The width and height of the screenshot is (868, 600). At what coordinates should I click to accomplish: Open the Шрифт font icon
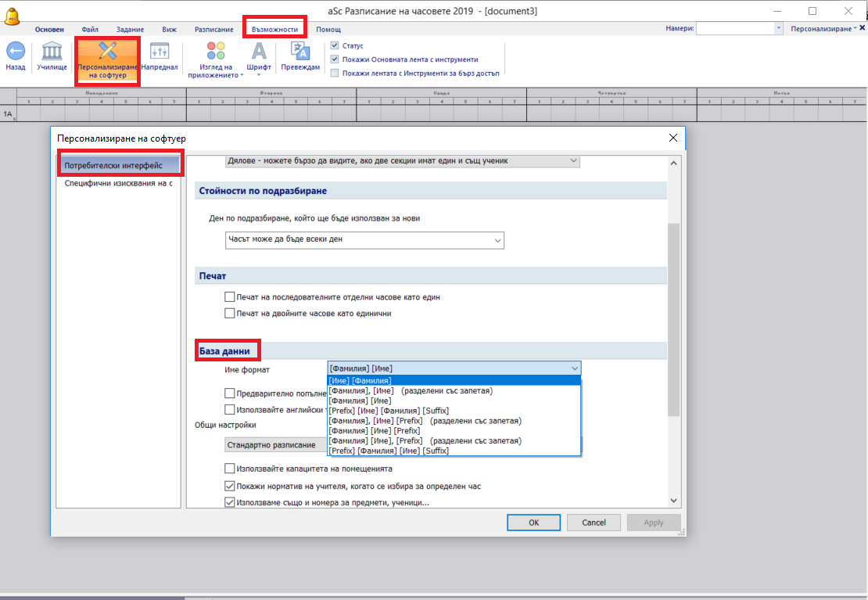[259, 52]
